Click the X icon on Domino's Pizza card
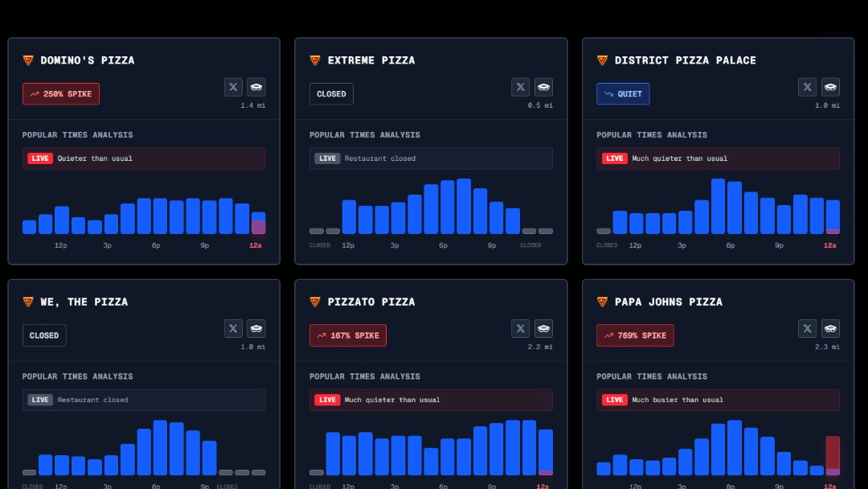 coord(233,87)
